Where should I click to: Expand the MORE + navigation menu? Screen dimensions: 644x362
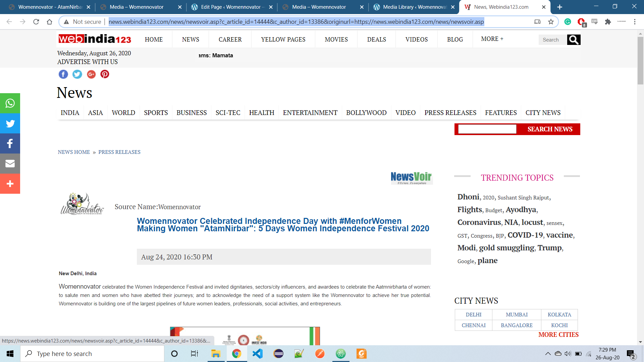pos(492,39)
